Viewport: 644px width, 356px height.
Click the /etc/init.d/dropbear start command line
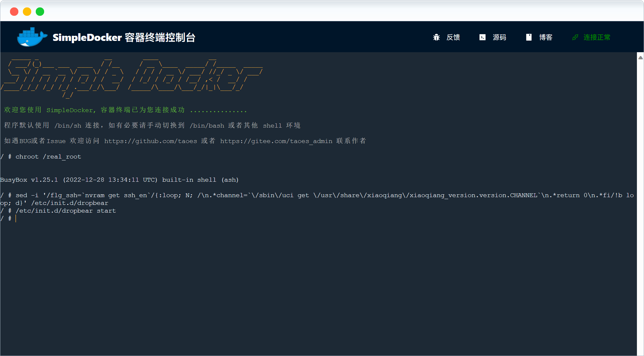pos(66,211)
